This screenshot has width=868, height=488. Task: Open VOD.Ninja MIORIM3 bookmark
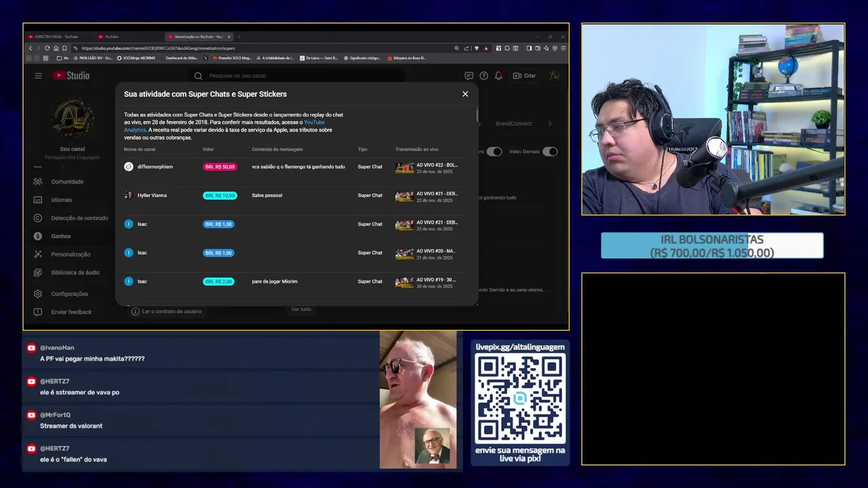136,58
